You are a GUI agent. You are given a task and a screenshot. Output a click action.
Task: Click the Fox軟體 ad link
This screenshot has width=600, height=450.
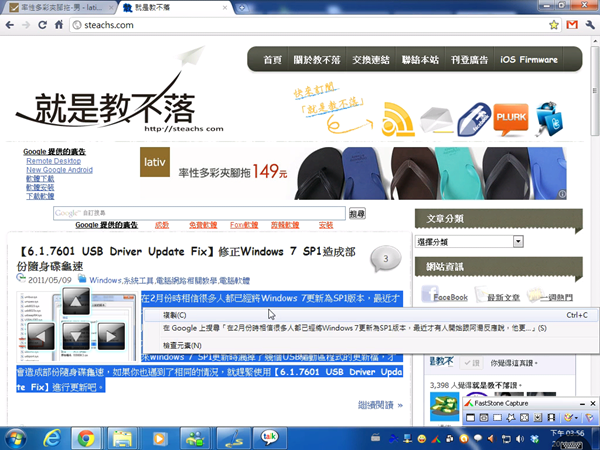pyautogui.click(x=244, y=225)
